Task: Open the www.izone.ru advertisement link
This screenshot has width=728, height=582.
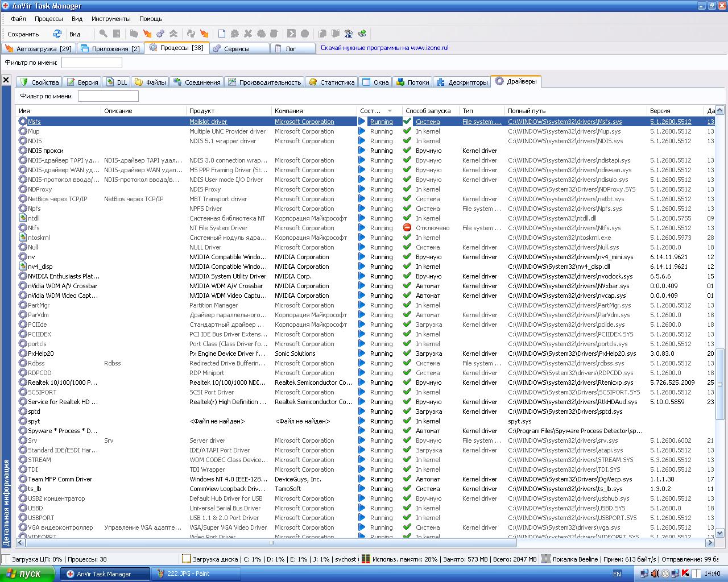Action: 384,48
